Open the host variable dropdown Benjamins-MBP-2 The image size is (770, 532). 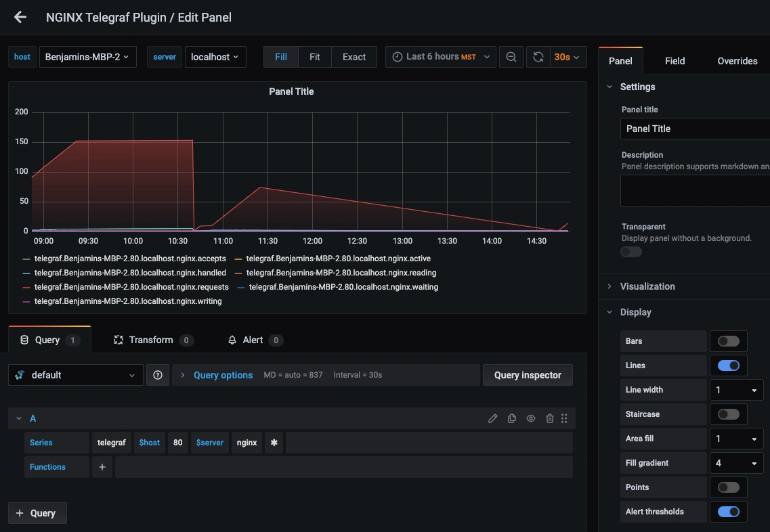[x=88, y=57]
